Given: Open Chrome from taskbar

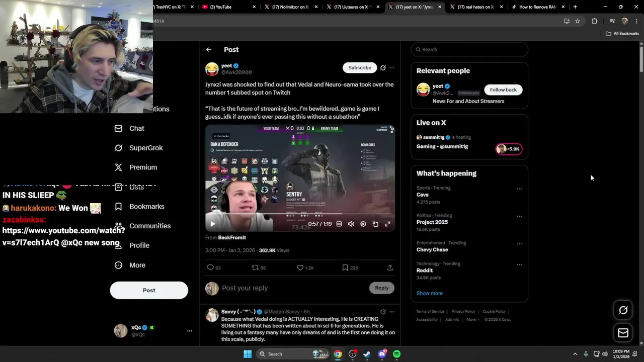Looking at the screenshot, I should [x=338, y=354].
